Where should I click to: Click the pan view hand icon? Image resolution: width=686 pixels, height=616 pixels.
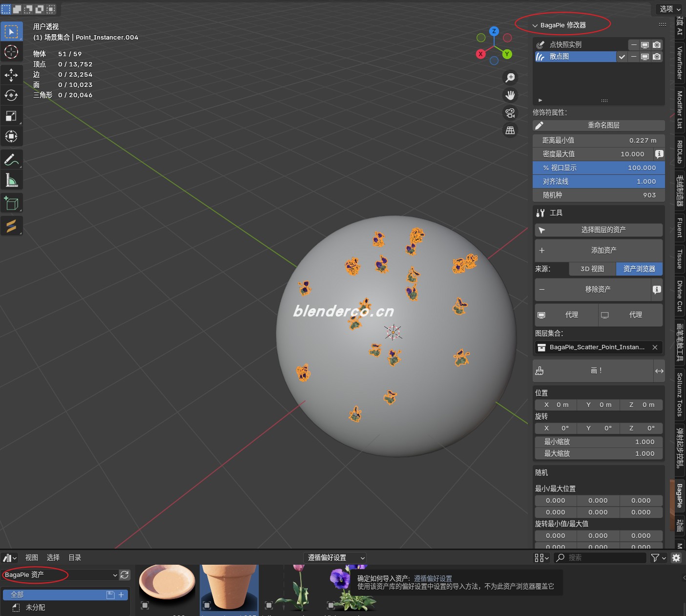coord(510,95)
